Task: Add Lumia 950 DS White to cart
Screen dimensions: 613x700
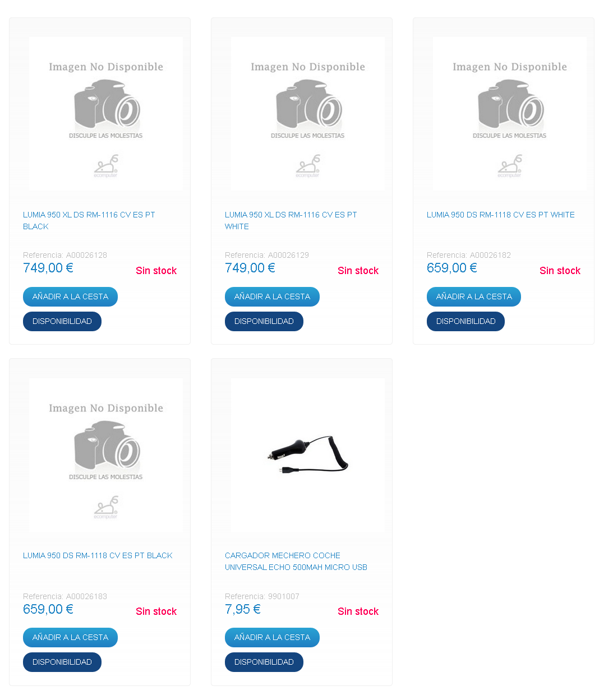Action: click(474, 296)
